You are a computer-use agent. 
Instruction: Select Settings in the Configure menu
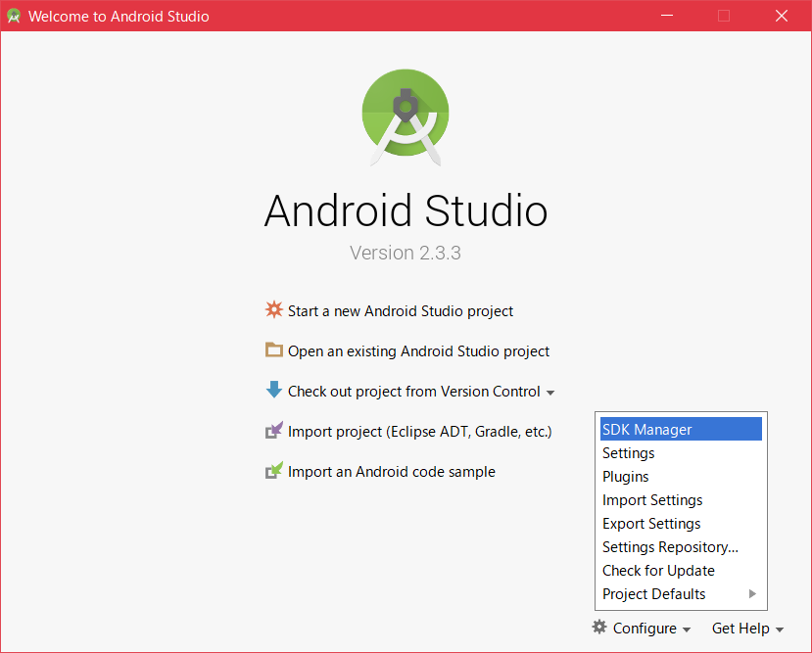pyautogui.click(x=681, y=452)
